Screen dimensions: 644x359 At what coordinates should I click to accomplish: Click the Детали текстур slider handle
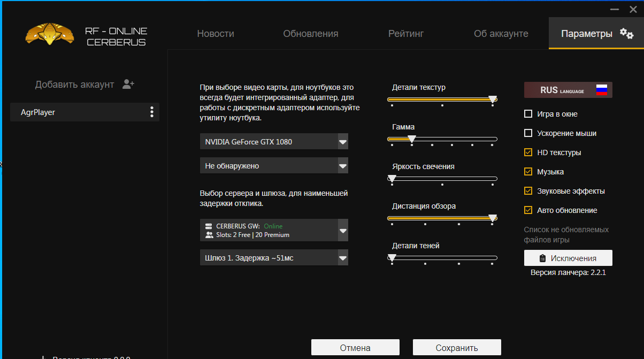coord(493,99)
